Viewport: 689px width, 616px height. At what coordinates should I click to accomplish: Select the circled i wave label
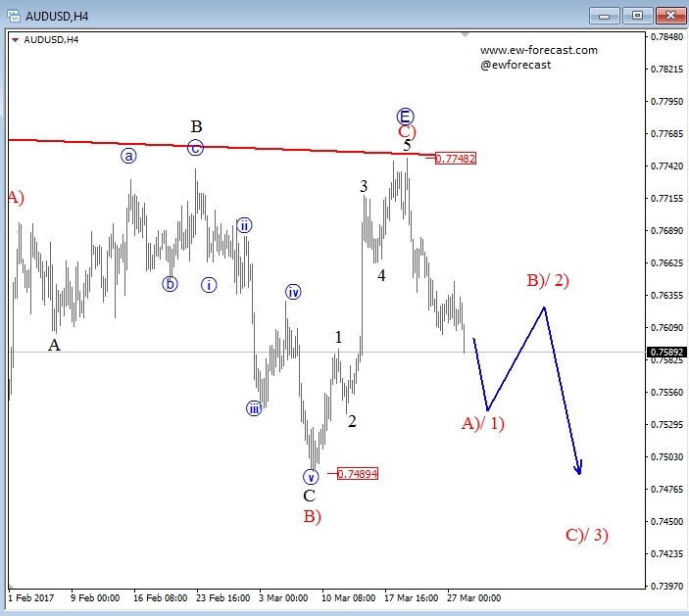(x=209, y=285)
